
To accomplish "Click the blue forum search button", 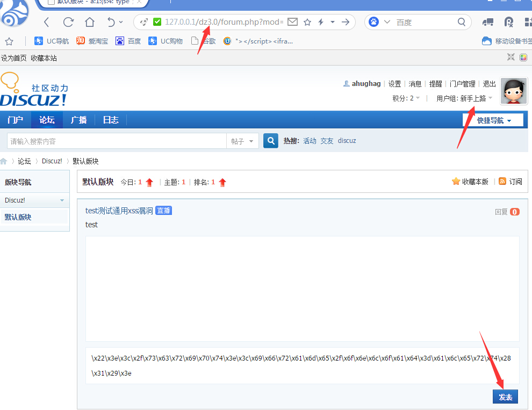I will (271, 140).
